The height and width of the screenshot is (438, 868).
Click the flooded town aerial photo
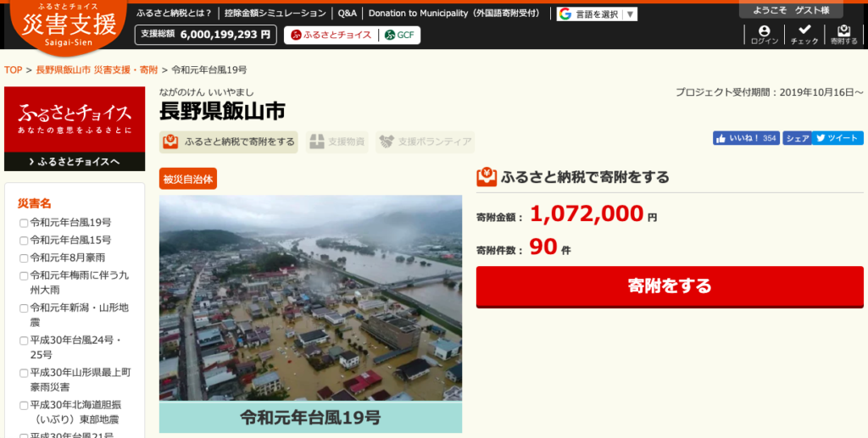310,297
